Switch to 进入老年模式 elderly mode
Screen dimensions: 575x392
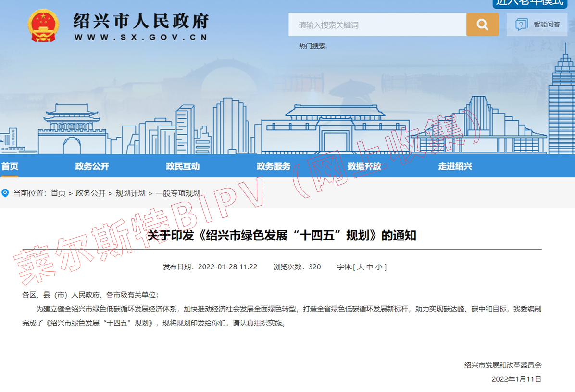pyautogui.click(x=530, y=4)
